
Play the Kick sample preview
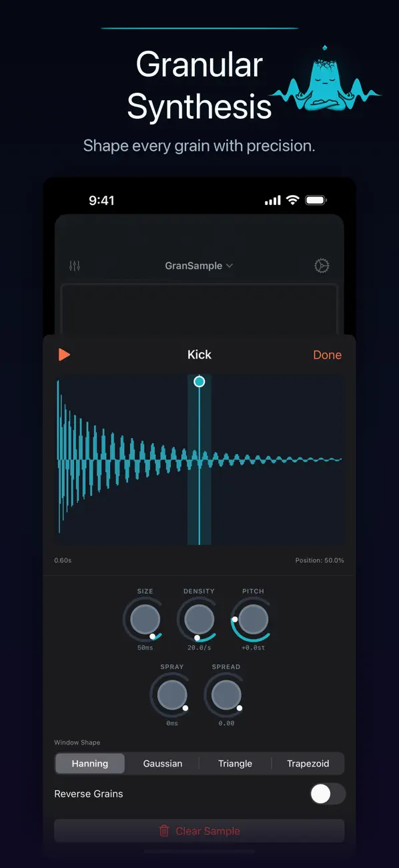64,355
